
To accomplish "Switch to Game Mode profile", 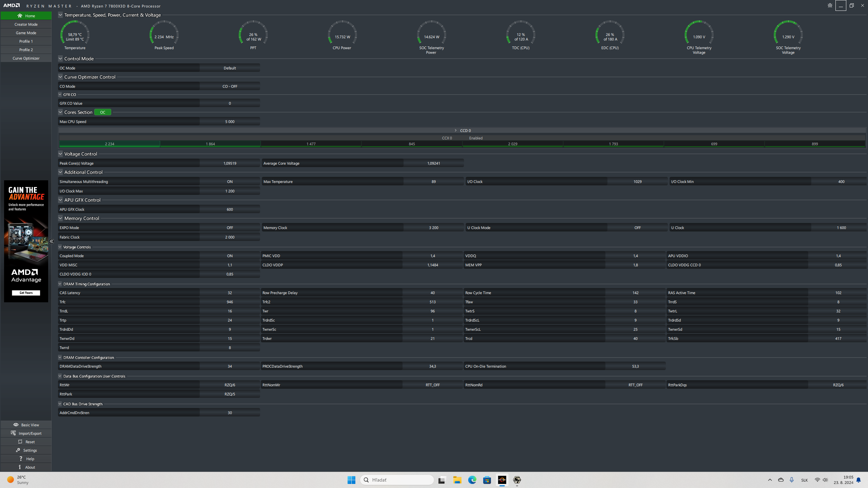I will (x=26, y=33).
